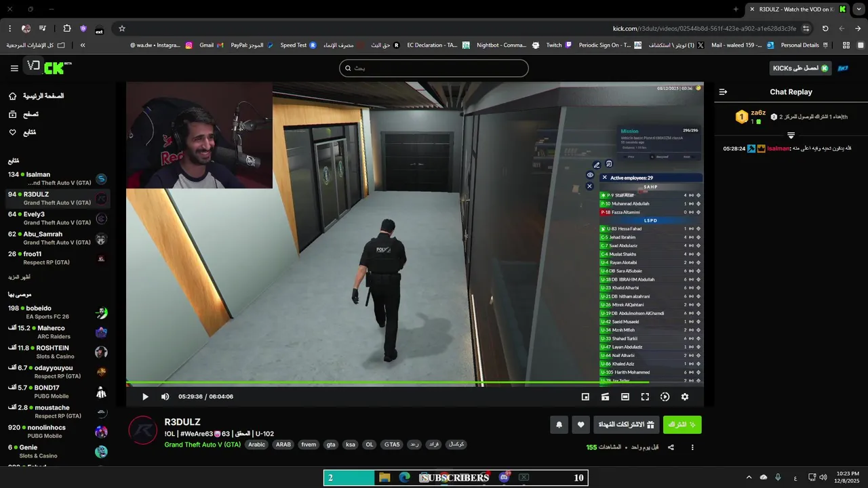Open File Explorer from taskbar
The width and height of the screenshot is (868, 488).
point(384,478)
